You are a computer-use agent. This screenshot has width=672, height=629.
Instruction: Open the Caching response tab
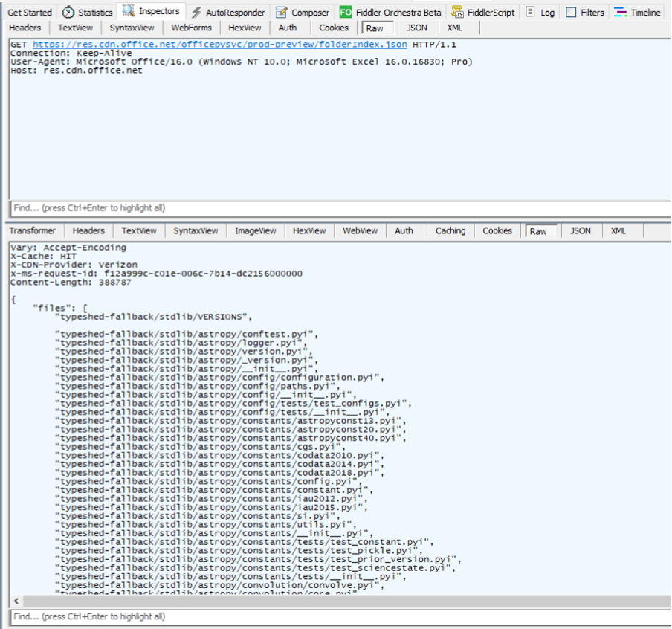(x=450, y=230)
